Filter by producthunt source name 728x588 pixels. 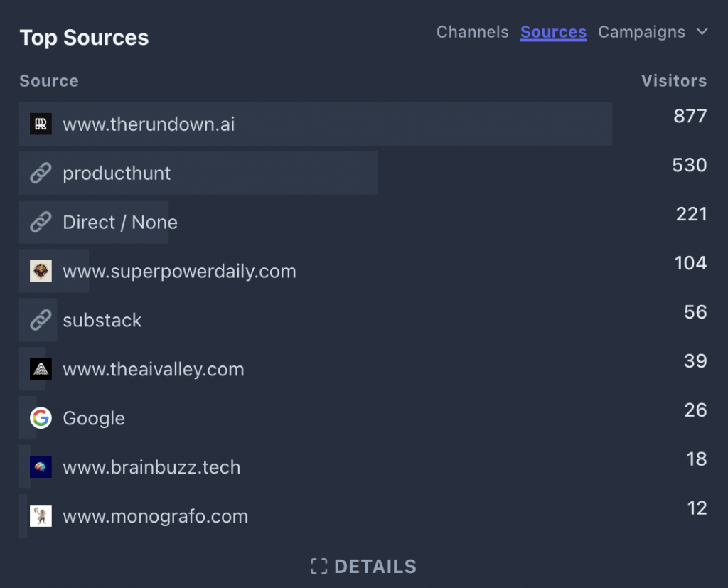117,173
